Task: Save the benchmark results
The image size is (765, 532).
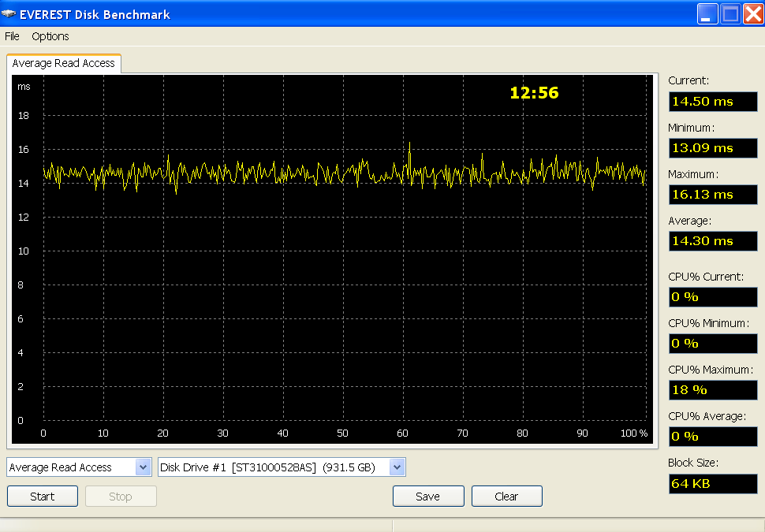Action: tap(427, 497)
